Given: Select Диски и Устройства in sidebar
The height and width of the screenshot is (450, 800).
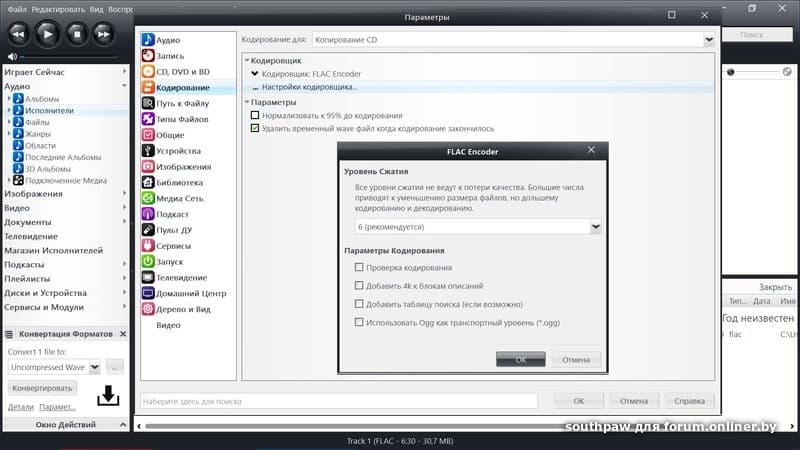Looking at the screenshot, I should coord(45,293).
